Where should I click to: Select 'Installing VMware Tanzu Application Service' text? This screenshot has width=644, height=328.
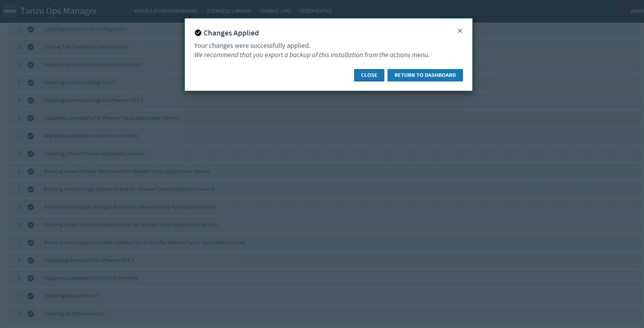click(x=94, y=154)
